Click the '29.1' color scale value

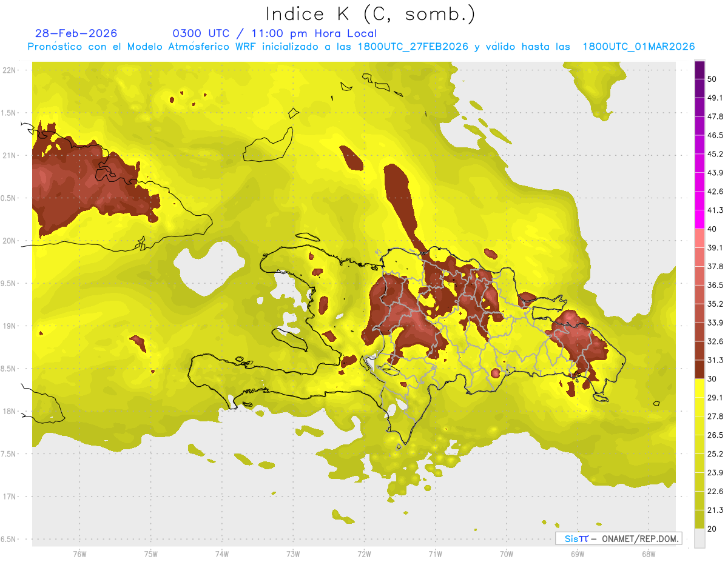pos(715,398)
